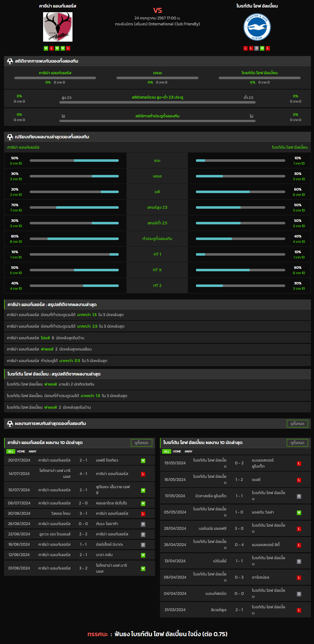Click soccer ball icon beside recent form comparison header
Viewport: 314px width, 644px height.
(10, 137)
